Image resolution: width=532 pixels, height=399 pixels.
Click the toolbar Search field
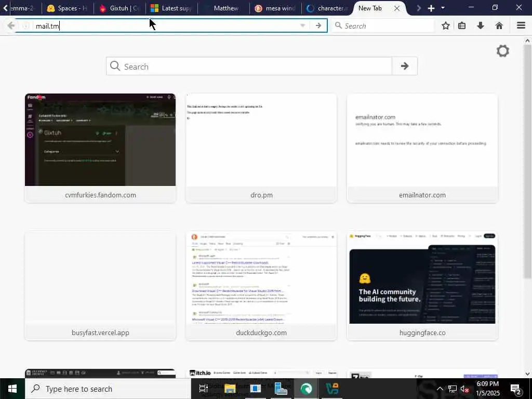click(383, 26)
